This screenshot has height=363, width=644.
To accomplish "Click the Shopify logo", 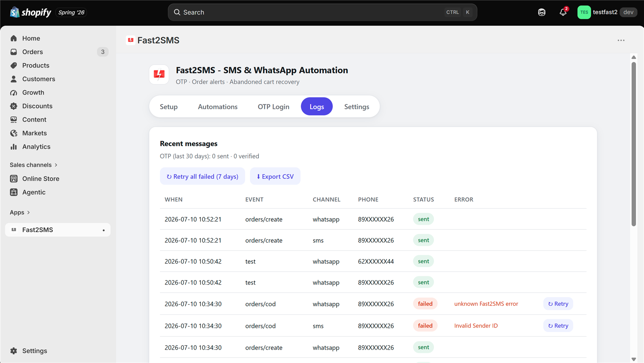I will pyautogui.click(x=31, y=12).
